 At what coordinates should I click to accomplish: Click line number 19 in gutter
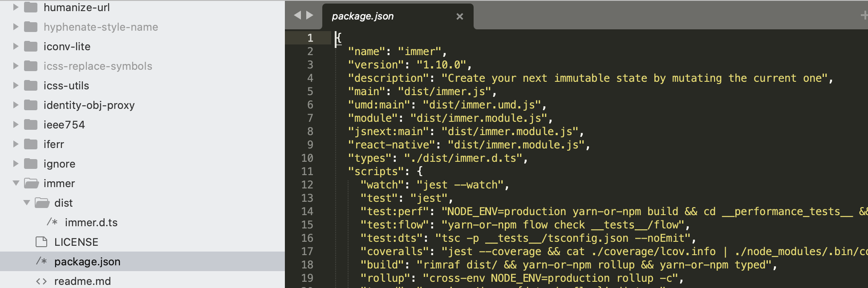coord(307,278)
